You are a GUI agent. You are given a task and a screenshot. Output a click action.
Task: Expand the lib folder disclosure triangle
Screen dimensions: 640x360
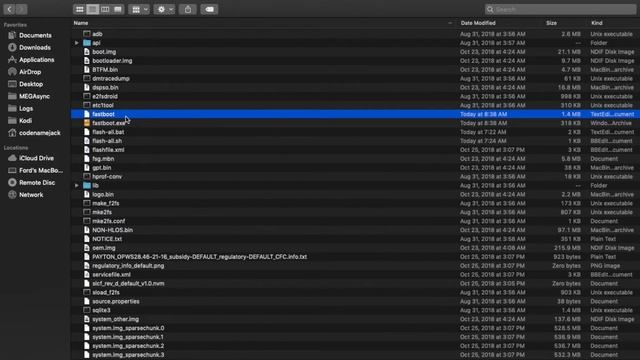point(76,185)
